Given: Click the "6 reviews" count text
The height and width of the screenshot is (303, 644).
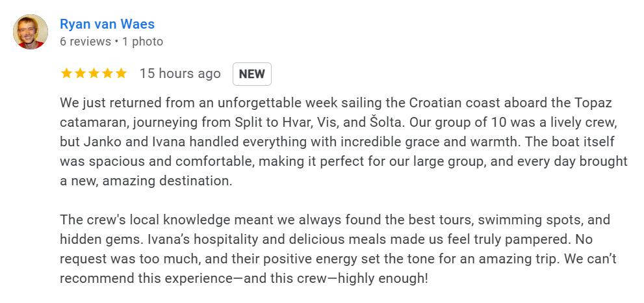Looking at the screenshot, I should (x=84, y=42).
